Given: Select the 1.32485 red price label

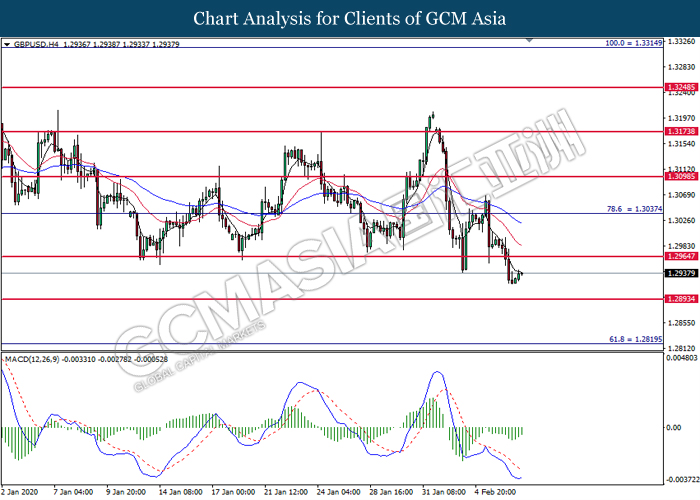Looking at the screenshot, I should [x=681, y=87].
